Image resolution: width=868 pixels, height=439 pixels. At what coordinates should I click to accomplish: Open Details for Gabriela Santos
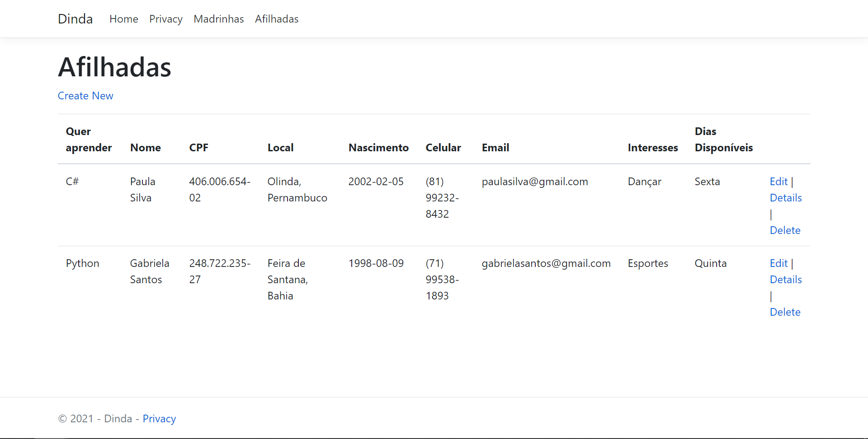(786, 280)
